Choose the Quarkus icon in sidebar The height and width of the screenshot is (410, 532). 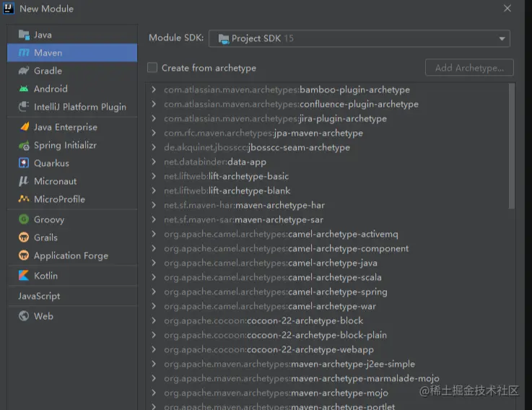(24, 163)
